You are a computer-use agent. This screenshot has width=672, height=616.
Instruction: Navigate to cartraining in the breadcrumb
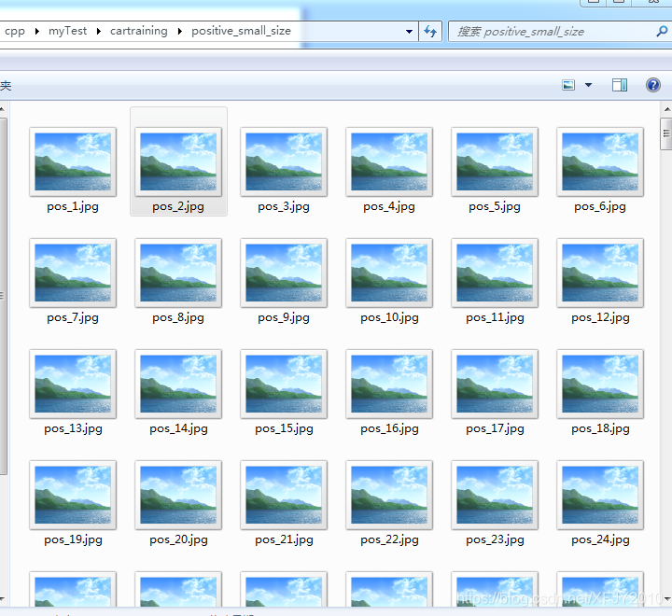click(138, 31)
